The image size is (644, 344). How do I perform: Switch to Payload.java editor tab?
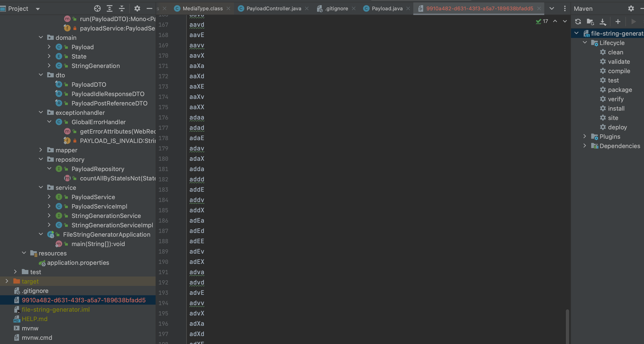click(x=387, y=8)
